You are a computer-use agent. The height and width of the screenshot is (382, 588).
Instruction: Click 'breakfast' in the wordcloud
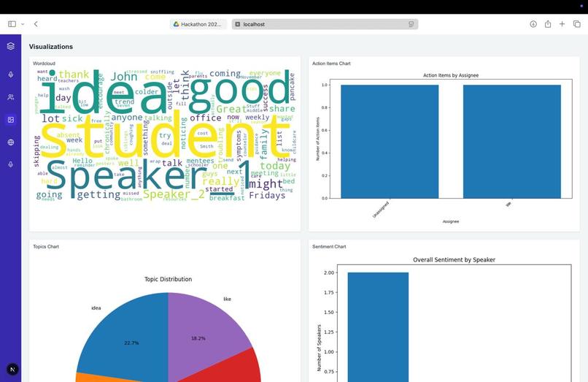coord(227,198)
